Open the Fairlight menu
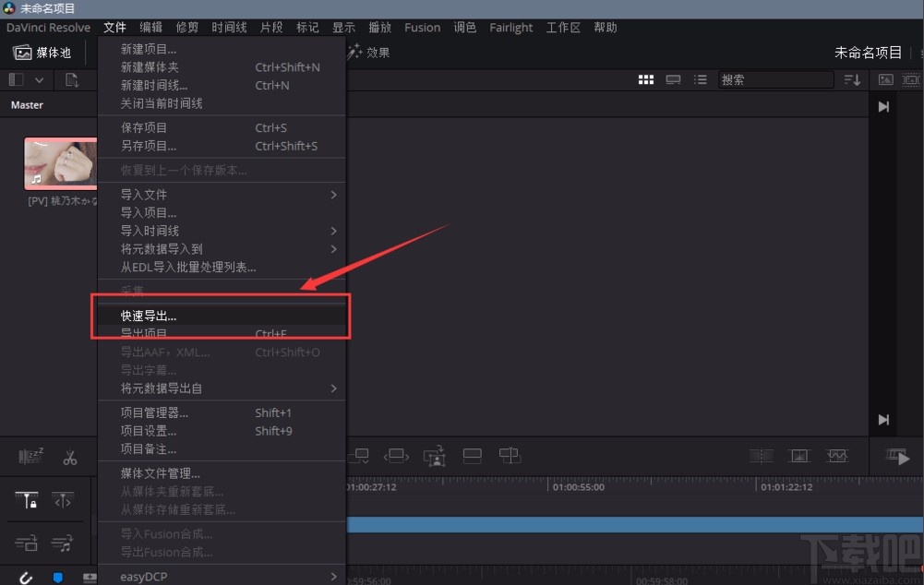Viewport: 924px width, 585px height. coord(510,27)
